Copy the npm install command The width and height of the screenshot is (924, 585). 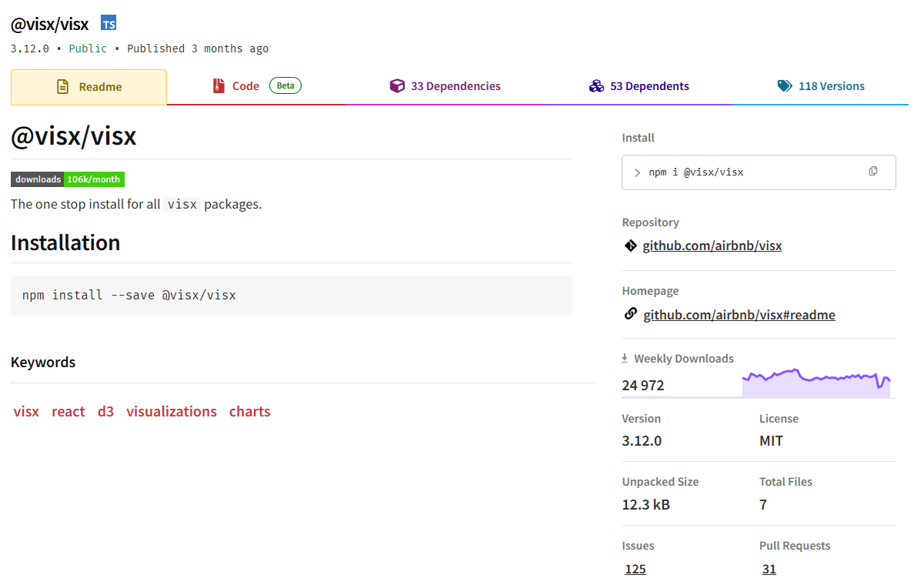click(873, 171)
